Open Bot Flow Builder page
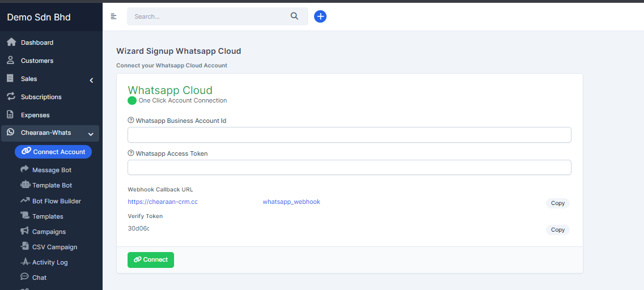The height and width of the screenshot is (290, 644). [56, 201]
